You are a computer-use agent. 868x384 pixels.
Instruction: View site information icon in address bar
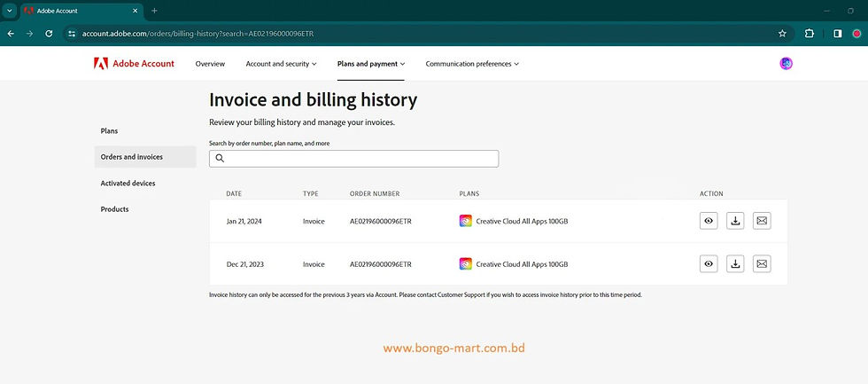72,34
